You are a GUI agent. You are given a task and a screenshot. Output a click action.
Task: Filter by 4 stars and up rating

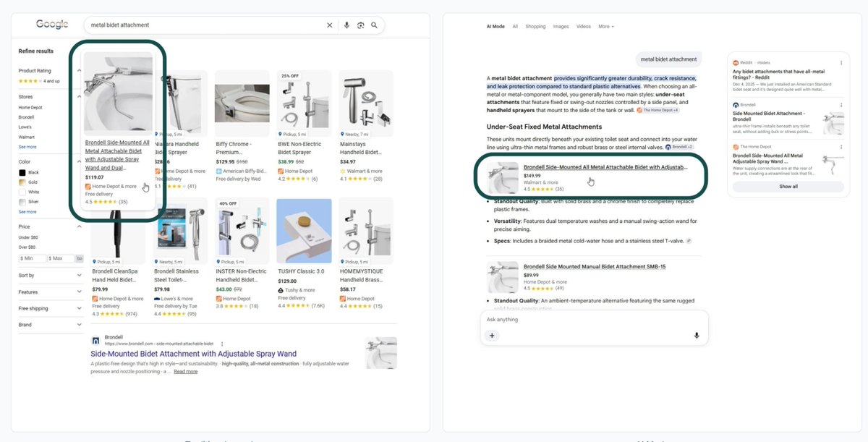tap(39, 81)
